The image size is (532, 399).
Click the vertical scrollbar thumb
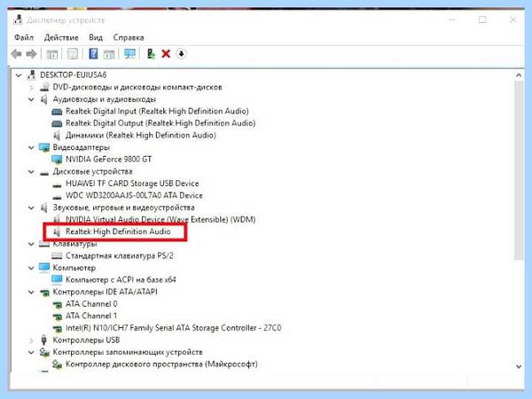point(519,170)
